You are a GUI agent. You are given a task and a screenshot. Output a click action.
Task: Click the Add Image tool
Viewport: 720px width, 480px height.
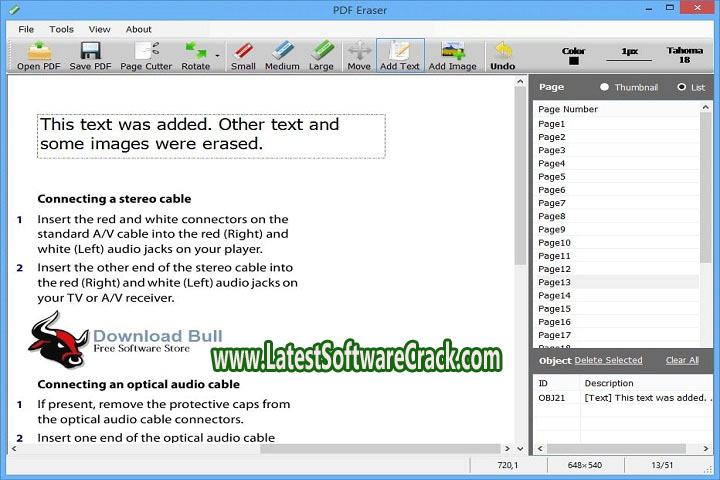coord(452,56)
